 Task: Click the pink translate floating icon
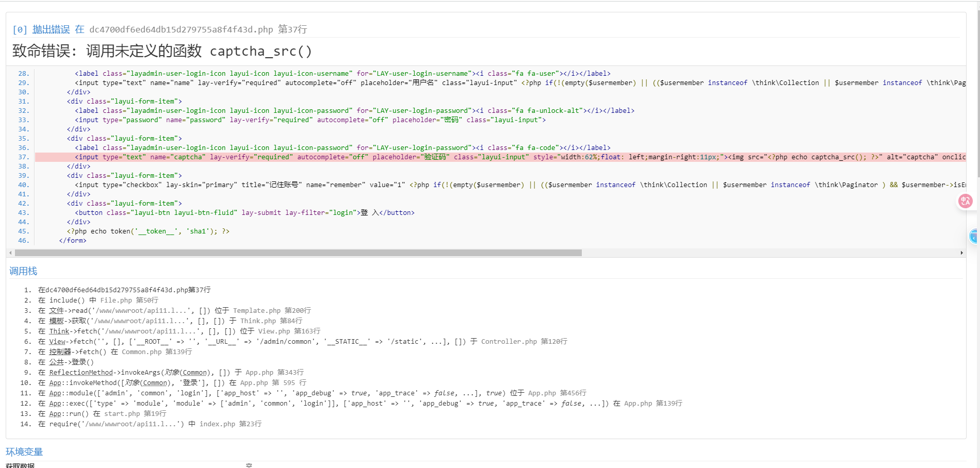pyautogui.click(x=965, y=201)
